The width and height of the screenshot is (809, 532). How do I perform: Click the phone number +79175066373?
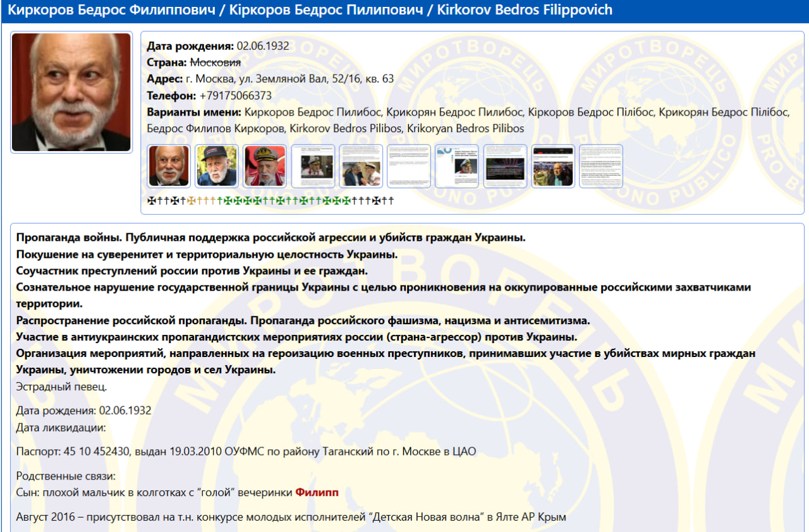[235, 96]
